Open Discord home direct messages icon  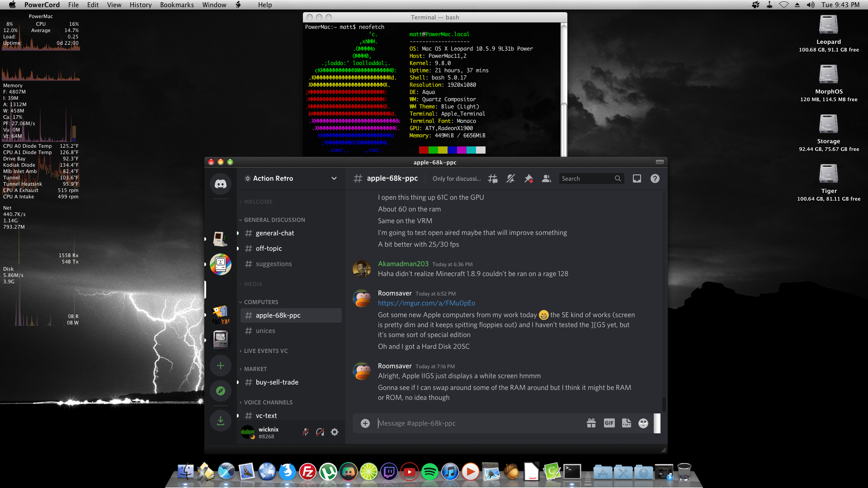tap(220, 184)
